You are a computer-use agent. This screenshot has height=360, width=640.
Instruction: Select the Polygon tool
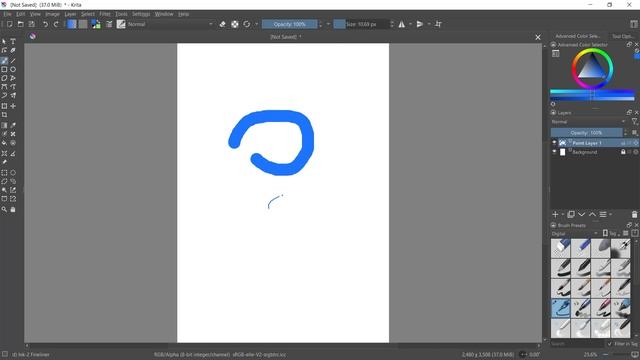(x=4, y=78)
